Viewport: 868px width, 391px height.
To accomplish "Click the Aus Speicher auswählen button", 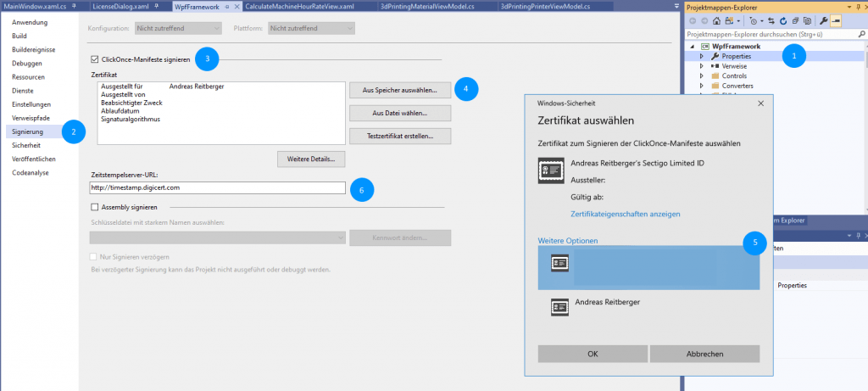I will click(x=398, y=89).
